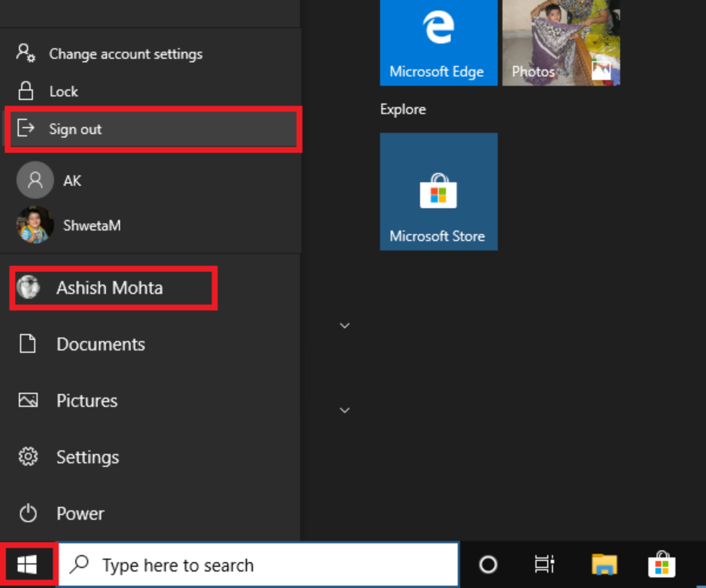Open the Microsoft Store tile

(439, 192)
